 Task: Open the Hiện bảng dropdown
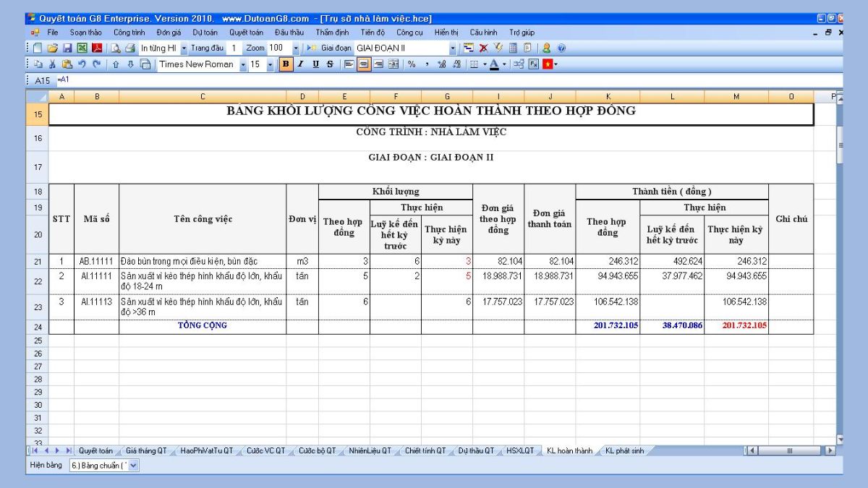point(133,466)
